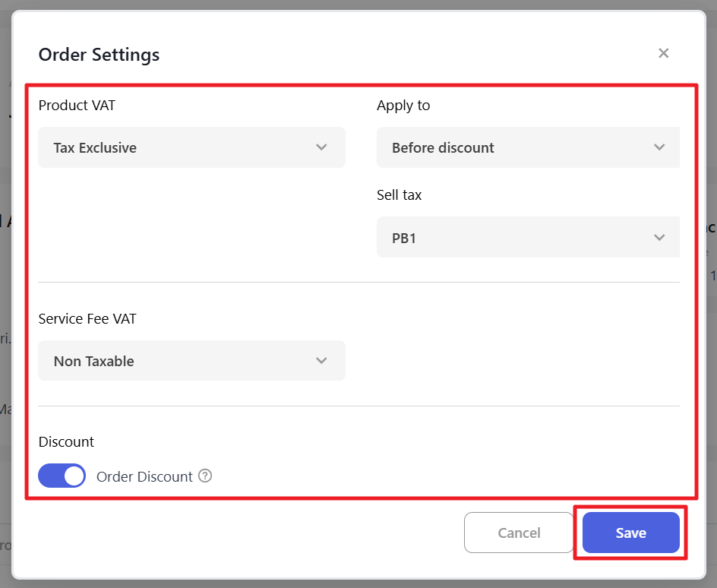Click the Order Discount label text
717x588 pixels.
click(144, 477)
